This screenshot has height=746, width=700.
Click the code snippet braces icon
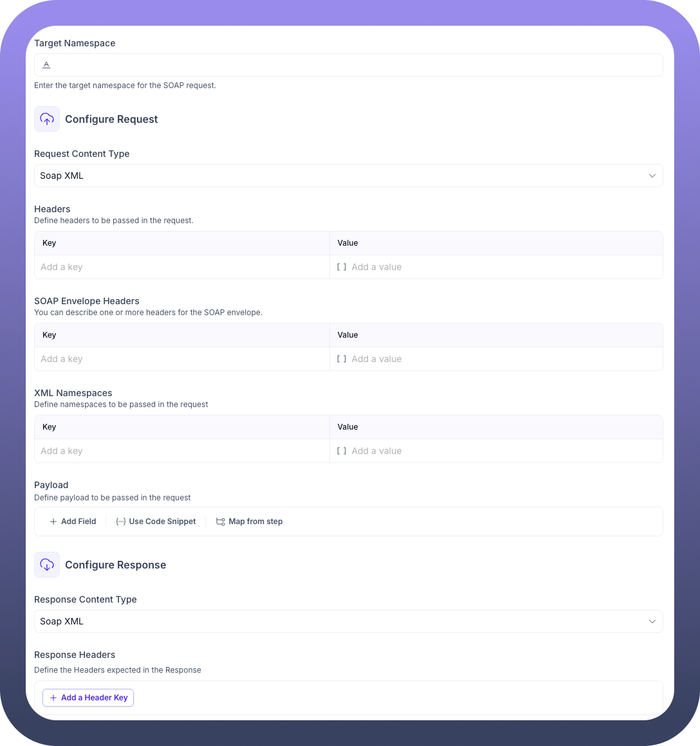[120, 522]
